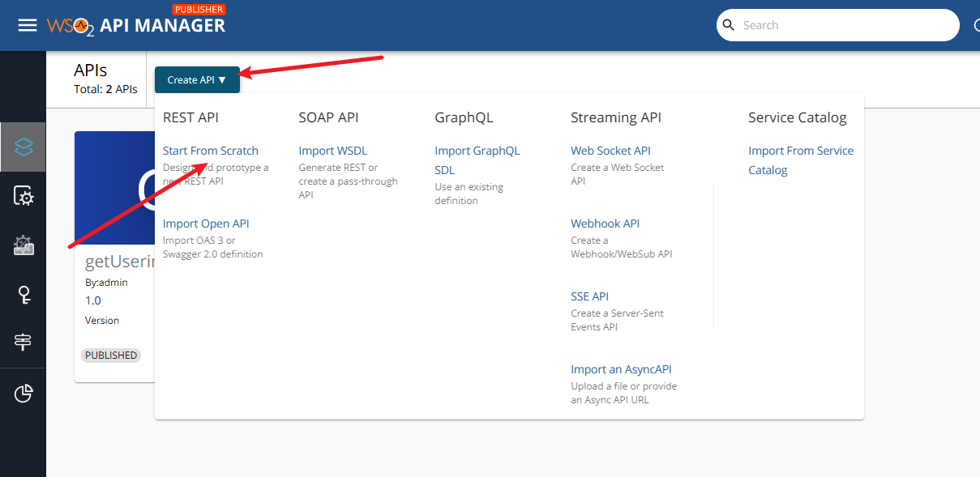Click 'Use an existing definition' description
Viewport: 980px width, 477px height.
point(469,194)
